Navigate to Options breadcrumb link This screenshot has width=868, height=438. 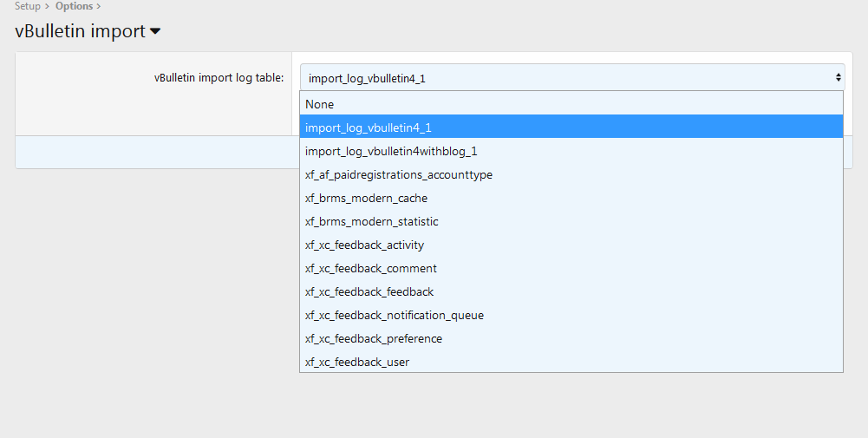point(74,6)
